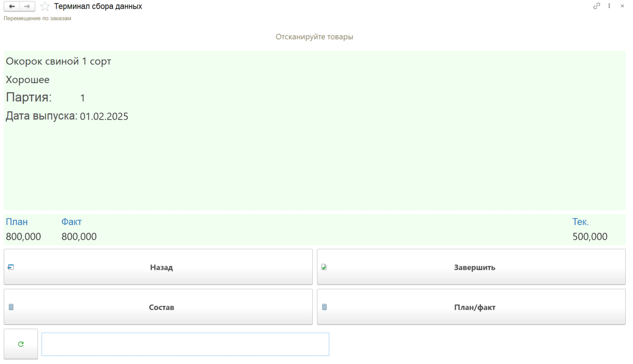Get link to this form via chain icon
633x364 pixels.
(597, 6)
